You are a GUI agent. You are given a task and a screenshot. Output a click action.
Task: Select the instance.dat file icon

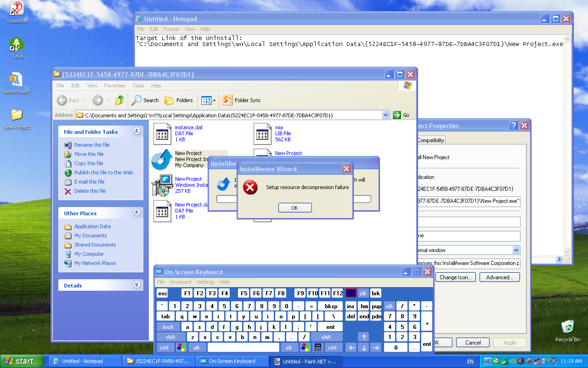pos(162,133)
